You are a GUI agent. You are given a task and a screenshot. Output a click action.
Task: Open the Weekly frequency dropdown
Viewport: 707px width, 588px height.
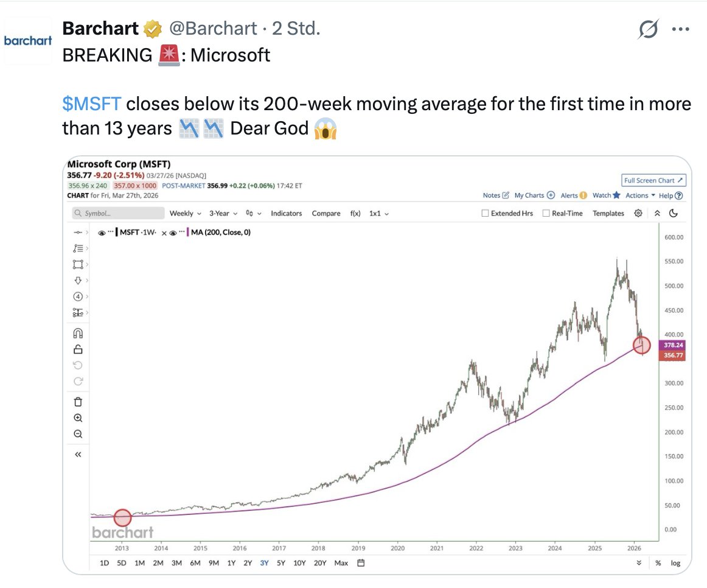pos(185,214)
